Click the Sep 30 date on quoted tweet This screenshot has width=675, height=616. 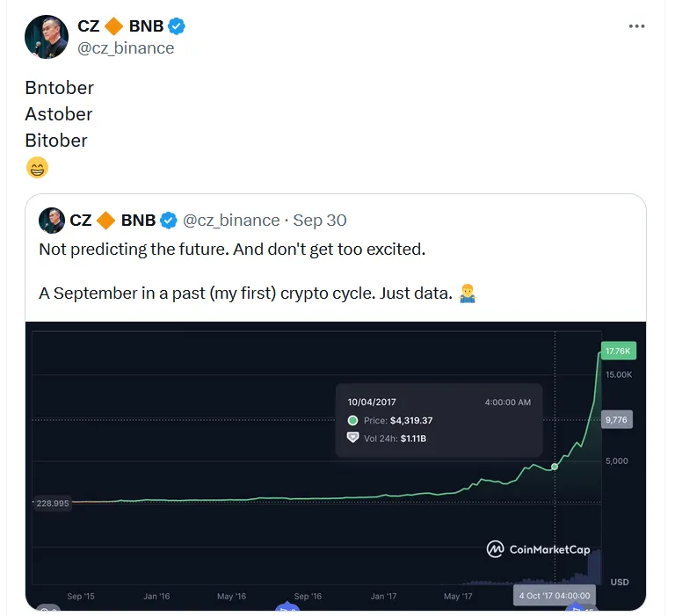[320, 220]
